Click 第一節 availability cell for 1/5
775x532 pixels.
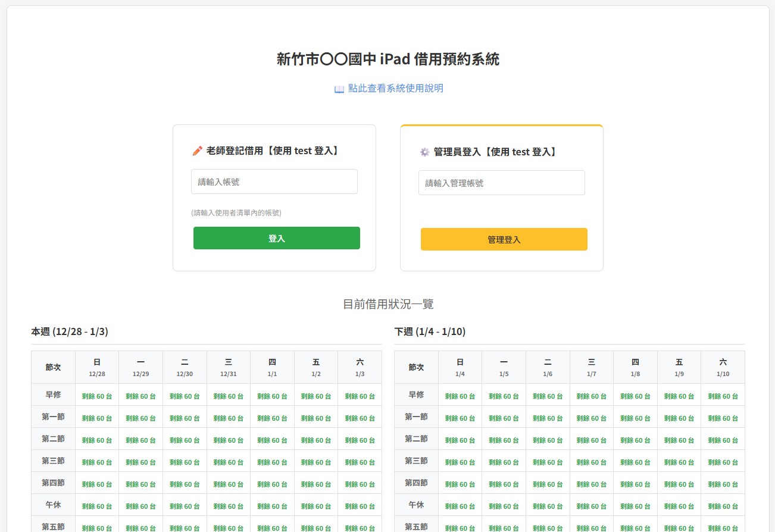pos(504,418)
